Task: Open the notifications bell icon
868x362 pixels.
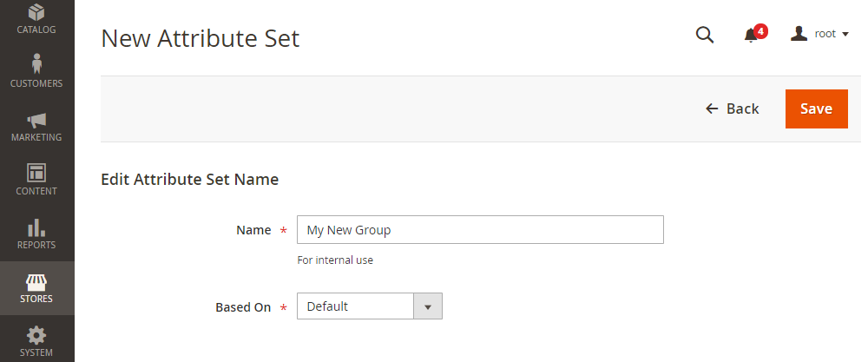Action: click(751, 36)
